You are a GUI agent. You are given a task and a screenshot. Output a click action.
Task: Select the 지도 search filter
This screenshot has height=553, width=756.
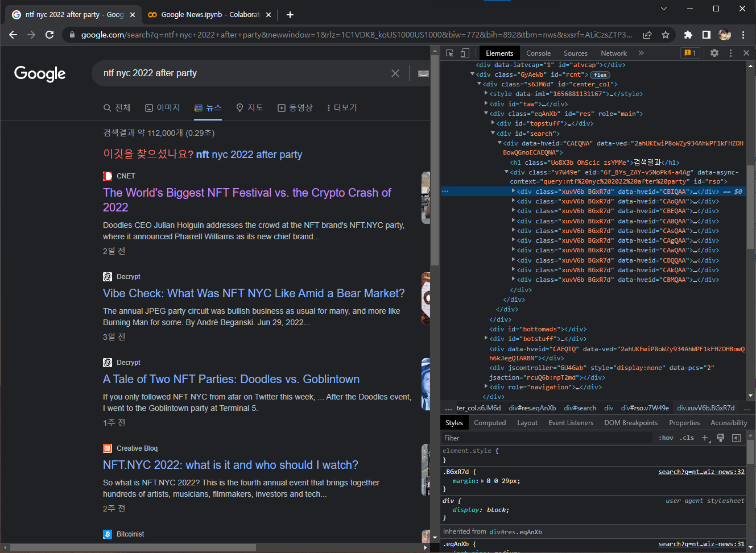click(x=250, y=108)
